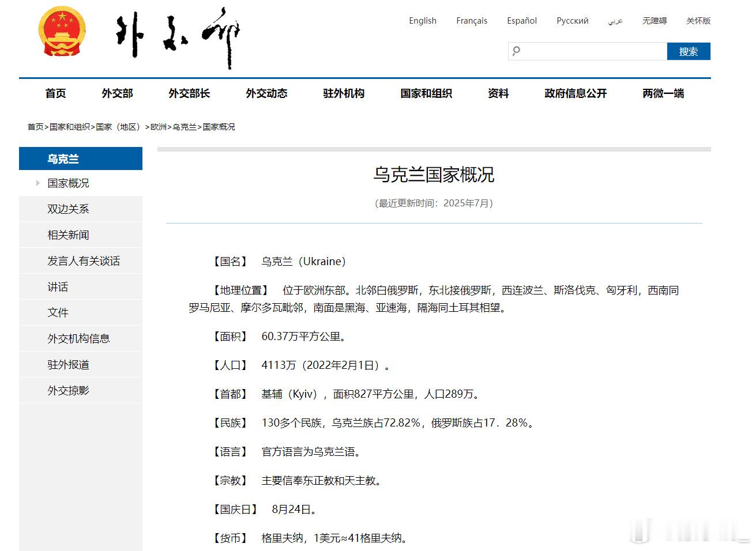Click the 乌克兰国家概况 page title

(434, 175)
